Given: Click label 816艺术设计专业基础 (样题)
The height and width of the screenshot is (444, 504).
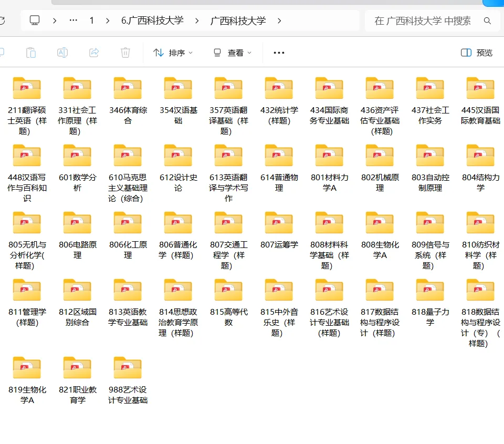Looking at the screenshot, I should click(330, 323).
